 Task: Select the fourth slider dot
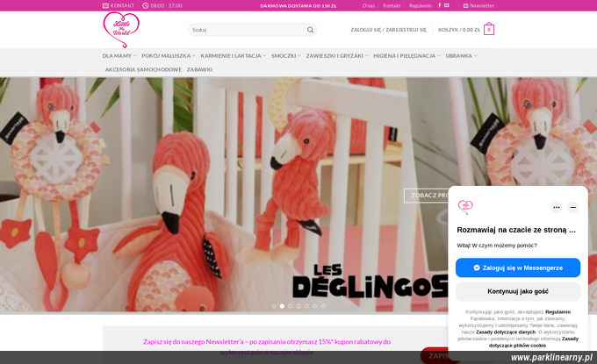pos(298,306)
